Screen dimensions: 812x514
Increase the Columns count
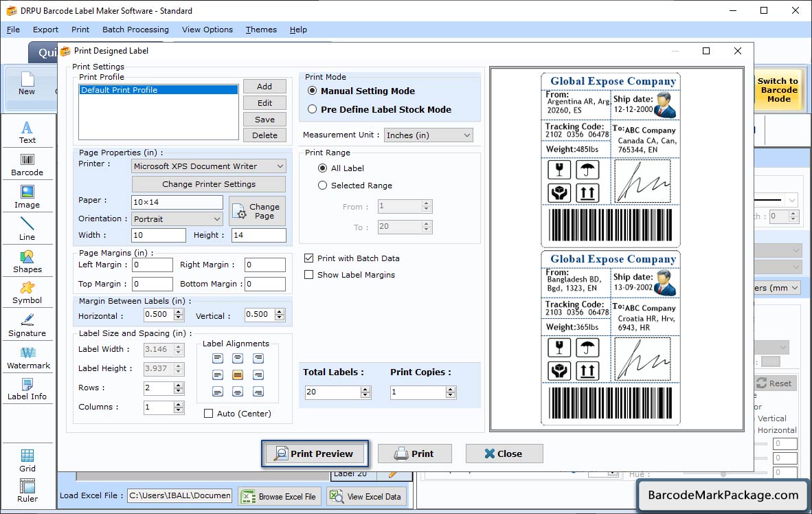pos(179,404)
